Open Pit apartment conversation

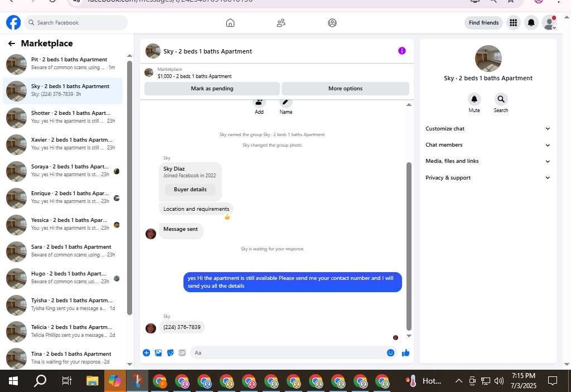tap(62, 64)
